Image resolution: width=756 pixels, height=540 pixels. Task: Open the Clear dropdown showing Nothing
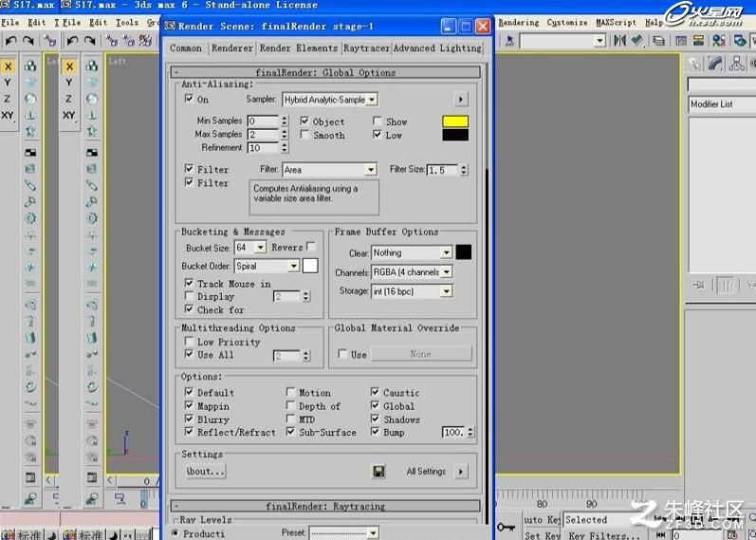pos(412,252)
